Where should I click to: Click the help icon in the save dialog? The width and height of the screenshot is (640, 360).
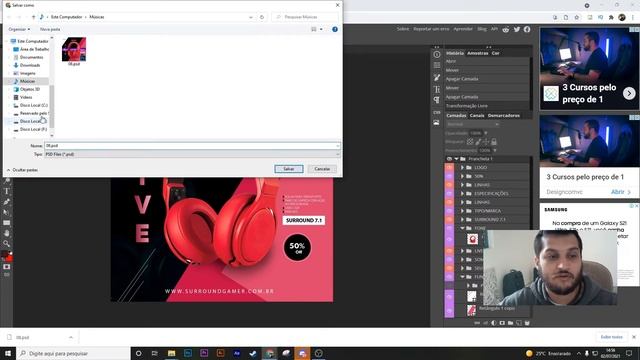click(x=335, y=29)
